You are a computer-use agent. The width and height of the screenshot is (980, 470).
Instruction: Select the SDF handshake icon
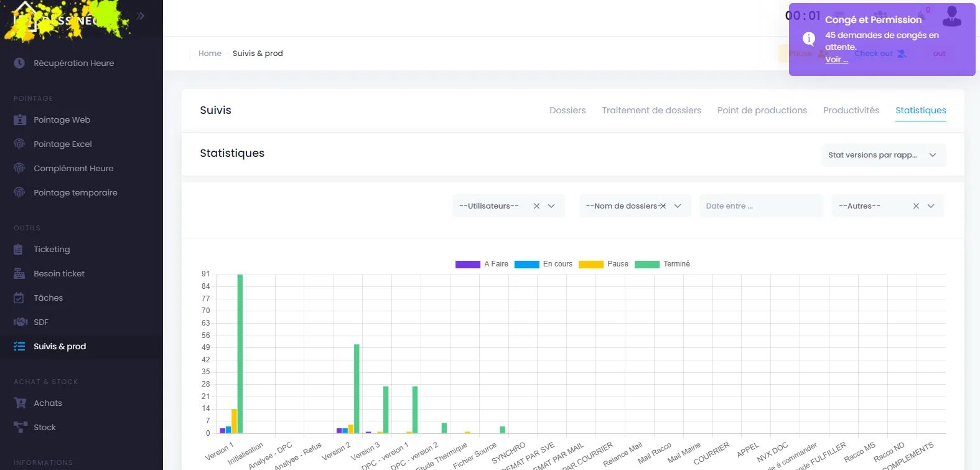click(x=21, y=322)
